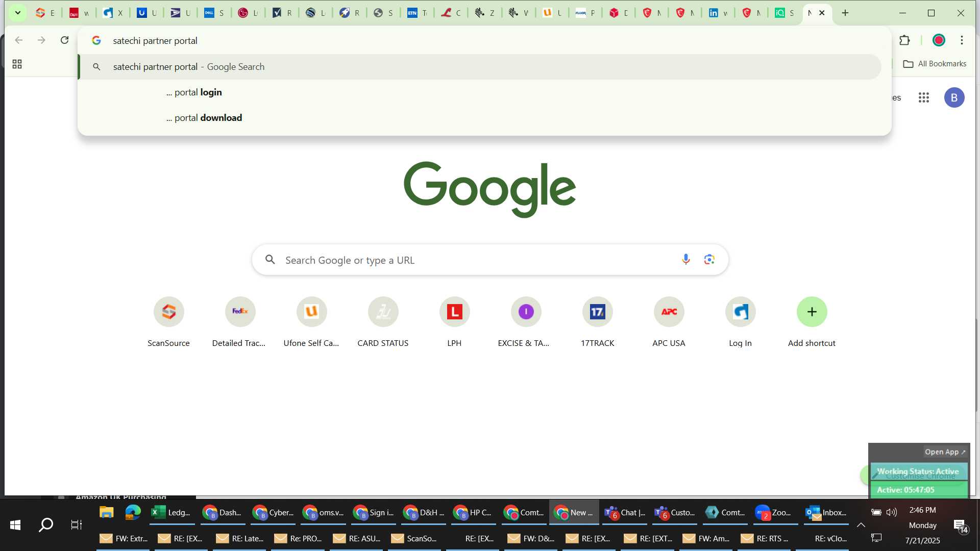Open the tab groups grid icon
980x551 pixels.
click(x=17, y=64)
